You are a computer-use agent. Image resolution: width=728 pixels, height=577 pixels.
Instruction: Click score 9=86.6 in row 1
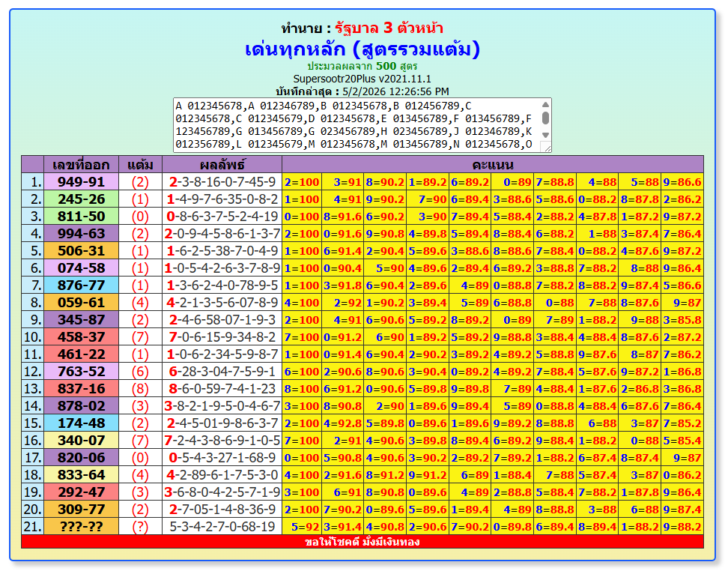[682, 181]
